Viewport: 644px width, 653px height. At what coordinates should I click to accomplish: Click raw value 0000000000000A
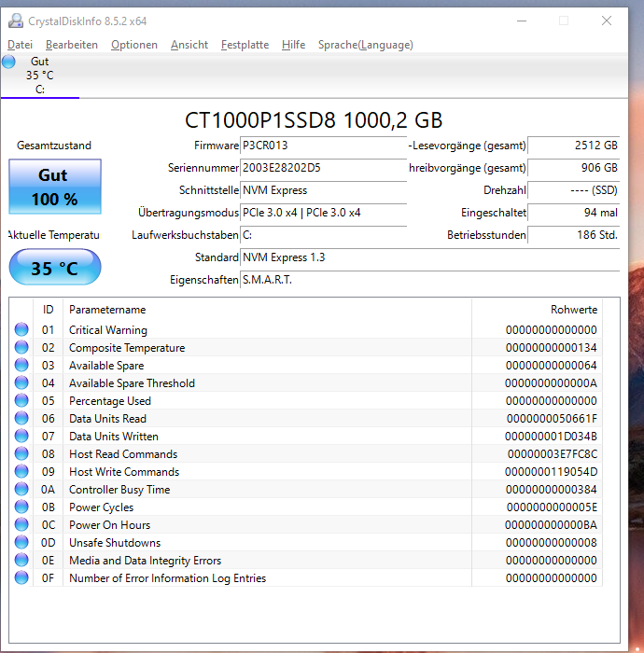(x=551, y=383)
